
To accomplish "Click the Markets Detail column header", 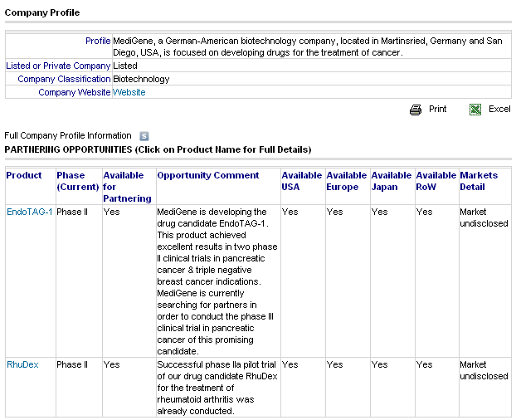I will (x=479, y=181).
